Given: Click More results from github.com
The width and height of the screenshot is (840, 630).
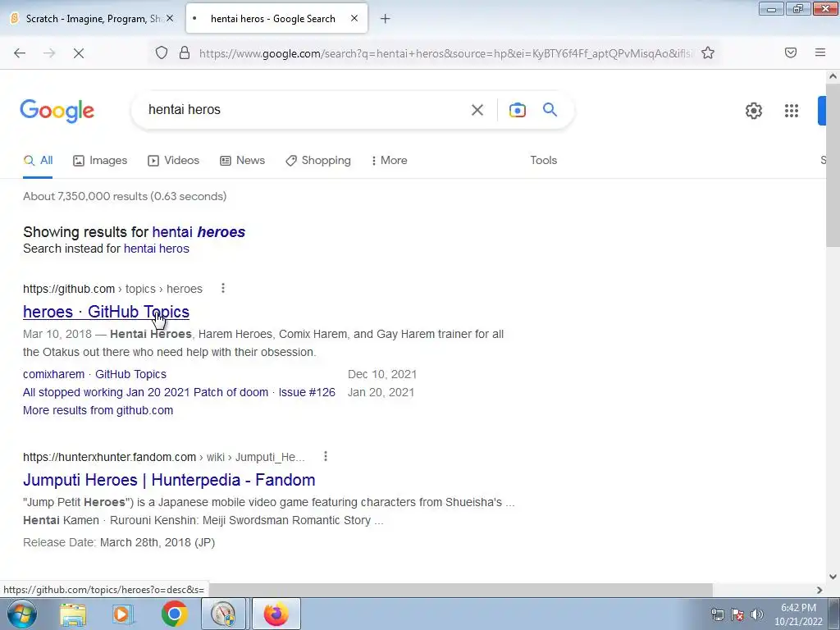Looking at the screenshot, I should pos(98,410).
